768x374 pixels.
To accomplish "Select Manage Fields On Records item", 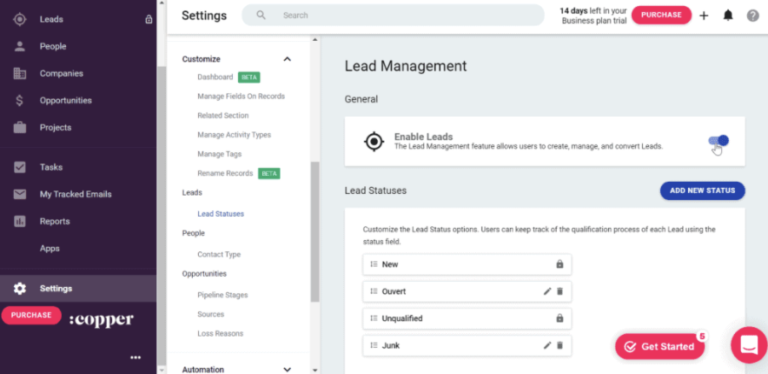I will click(241, 96).
